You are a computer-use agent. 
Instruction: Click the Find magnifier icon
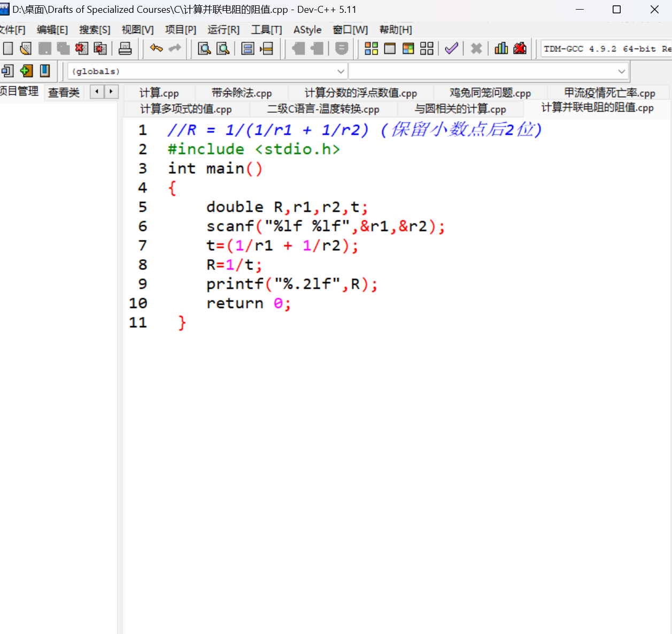204,49
